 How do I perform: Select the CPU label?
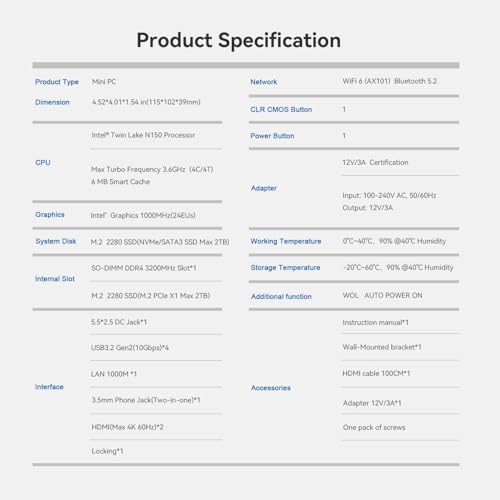point(43,163)
